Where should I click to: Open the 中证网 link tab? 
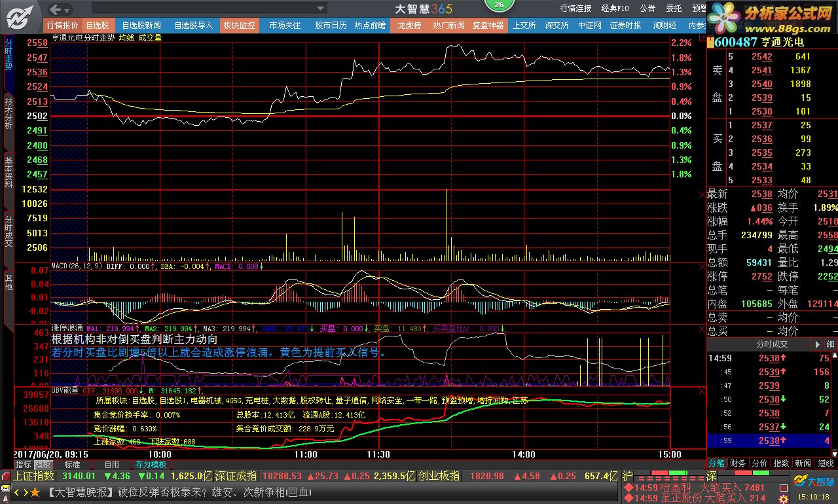tap(589, 26)
